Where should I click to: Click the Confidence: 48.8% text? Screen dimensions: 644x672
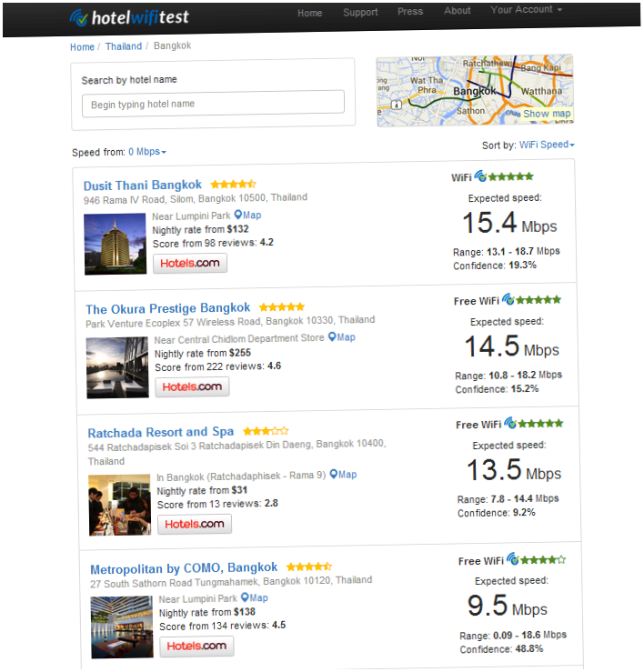(502, 649)
